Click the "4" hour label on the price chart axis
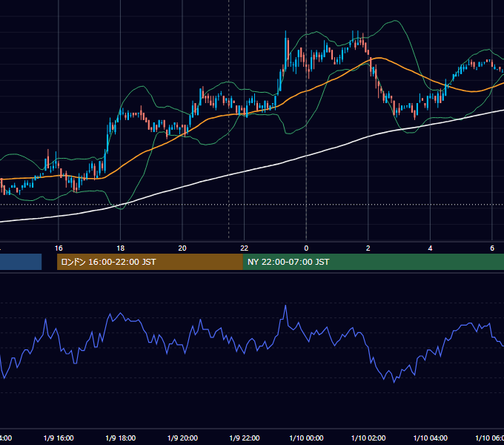Screen dimensions: 504x445 click(x=430, y=248)
